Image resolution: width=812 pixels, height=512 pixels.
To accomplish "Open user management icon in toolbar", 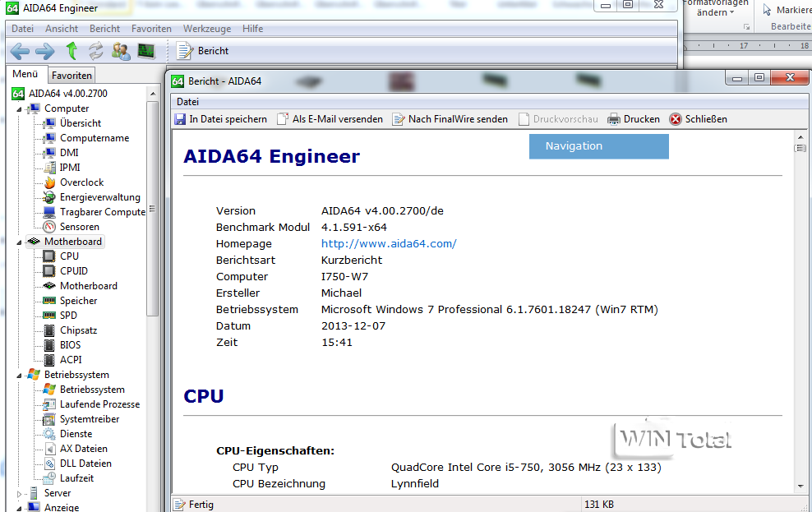I will point(121,51).
